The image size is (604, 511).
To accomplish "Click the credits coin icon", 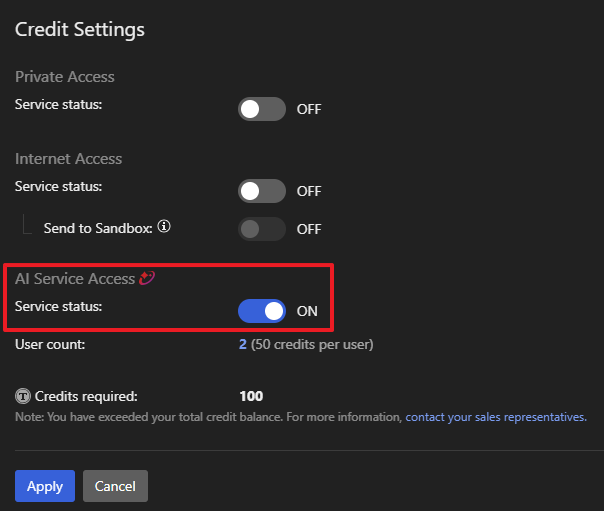I will [x=23, y=396].
